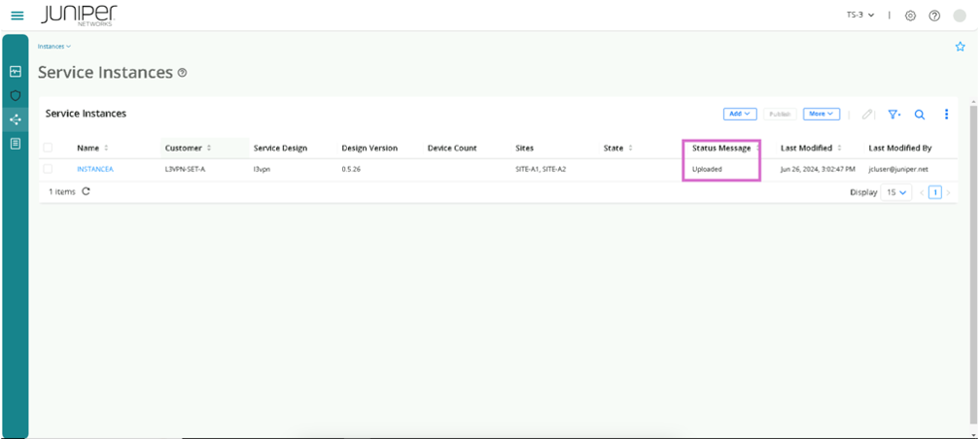Click the Publish button

780,115
